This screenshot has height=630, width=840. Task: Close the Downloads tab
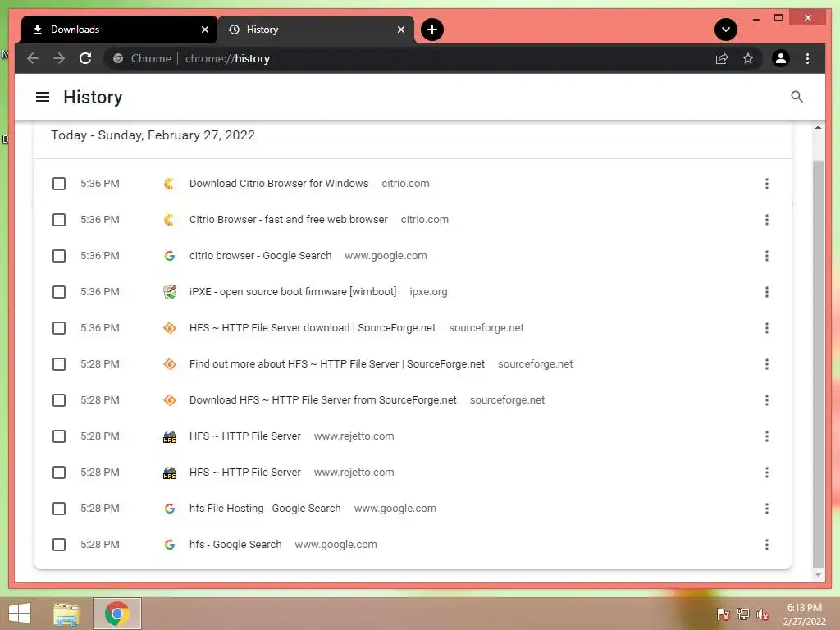tap(204, 30)
